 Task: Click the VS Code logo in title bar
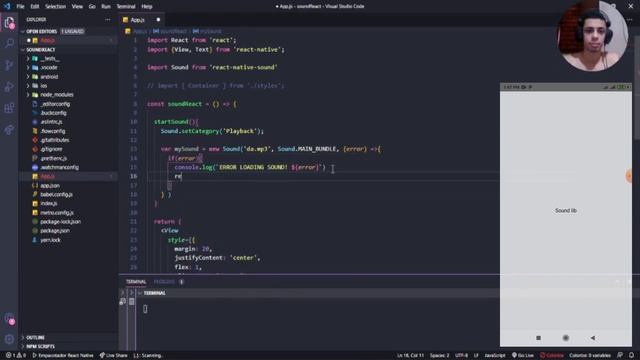tap(7, 6)
